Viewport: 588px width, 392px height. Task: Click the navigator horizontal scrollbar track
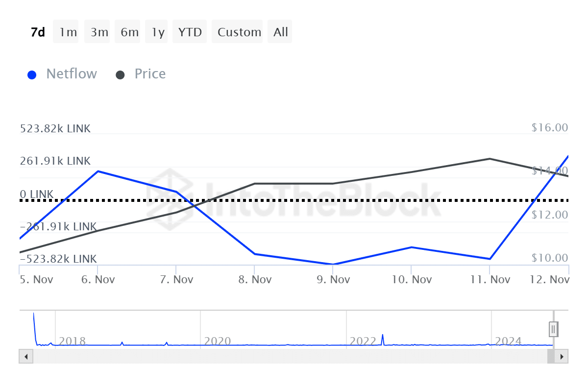[289, 356]
